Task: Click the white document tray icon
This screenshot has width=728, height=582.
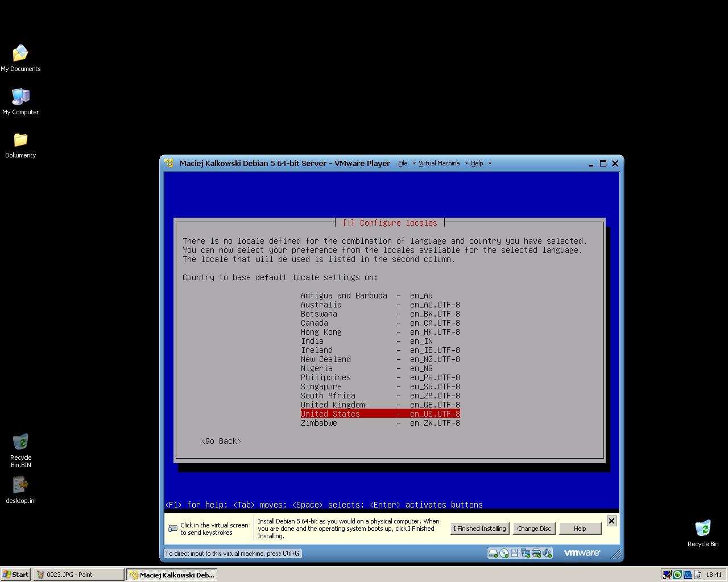Action: 698,575
